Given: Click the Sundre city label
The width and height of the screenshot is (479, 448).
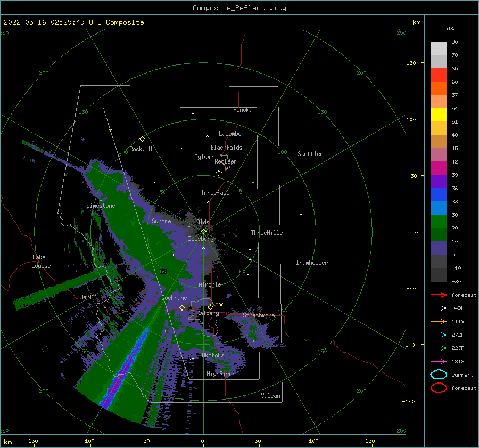Looking at the screenshot, I should [x=161, y=221].
